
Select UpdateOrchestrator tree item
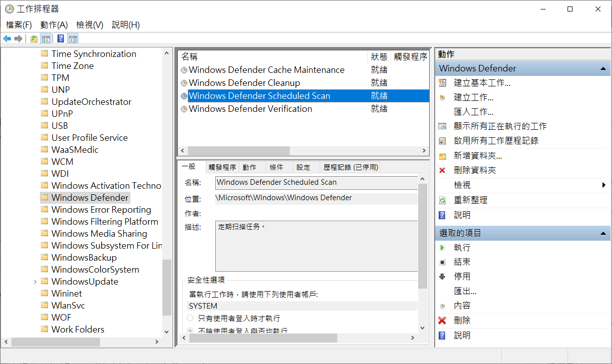click(x=91, y=102)
